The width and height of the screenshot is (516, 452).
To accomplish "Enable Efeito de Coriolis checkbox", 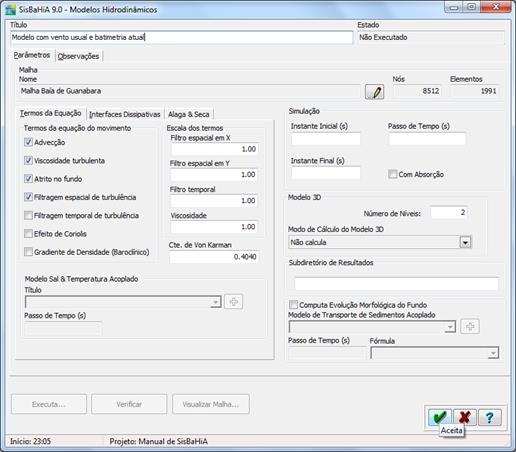I will pos(28,234).
